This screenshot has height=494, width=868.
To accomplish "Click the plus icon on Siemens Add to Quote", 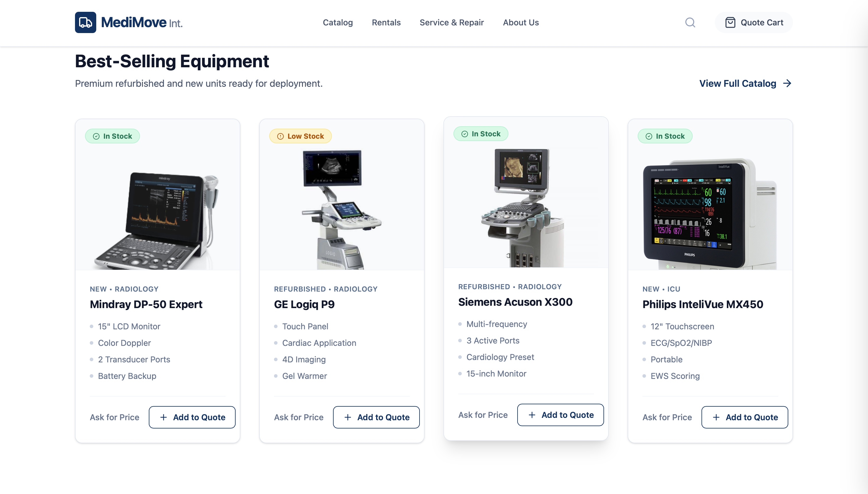I will 532,415.
